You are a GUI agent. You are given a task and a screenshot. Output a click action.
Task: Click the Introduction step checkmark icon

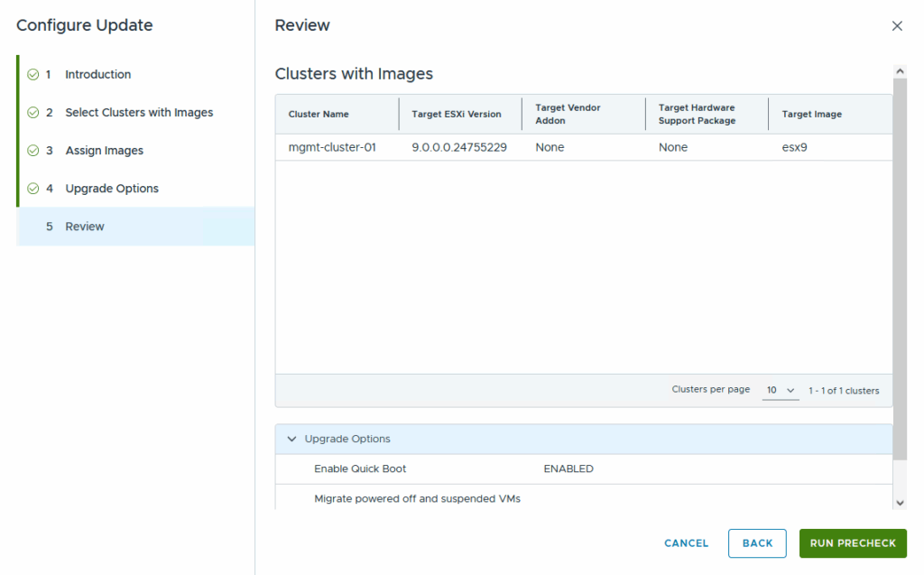pyautogui.click(x=32, y=75)
